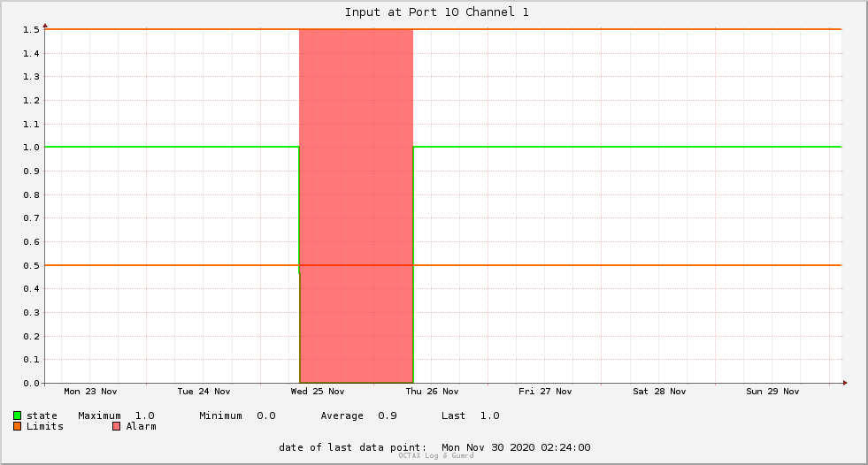This screenshot has width=868, height=465.
Task: Click inside the red alarm region
Action: (356, 166)
